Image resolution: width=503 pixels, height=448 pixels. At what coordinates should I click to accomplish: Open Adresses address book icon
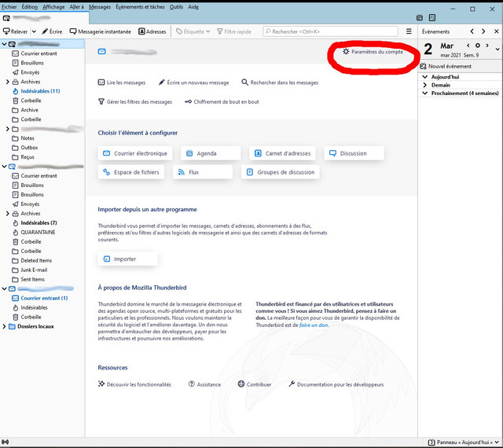tap(141, 31)
